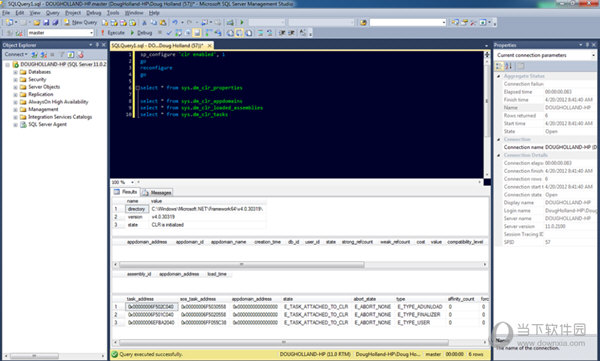This screenshot has width=600, height=361.
Task: Toggle Include Client Statistics
Action: pos(218,33)
